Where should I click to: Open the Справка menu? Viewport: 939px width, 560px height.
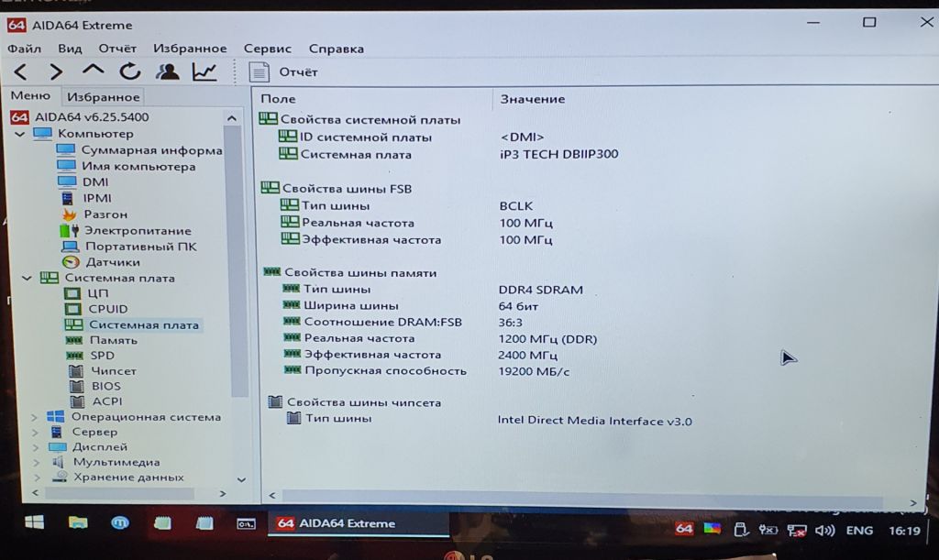pos(337,49)
